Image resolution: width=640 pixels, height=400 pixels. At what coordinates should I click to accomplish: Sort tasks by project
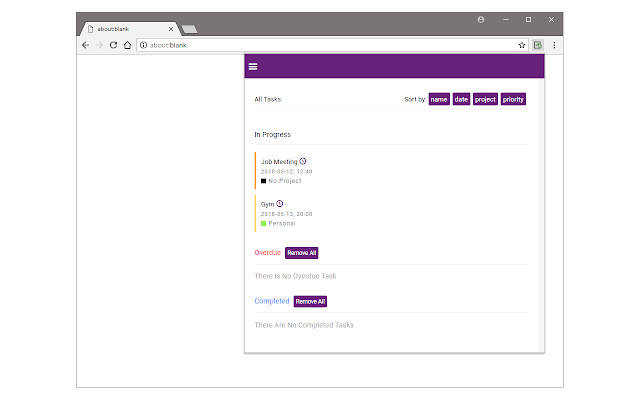485,99
